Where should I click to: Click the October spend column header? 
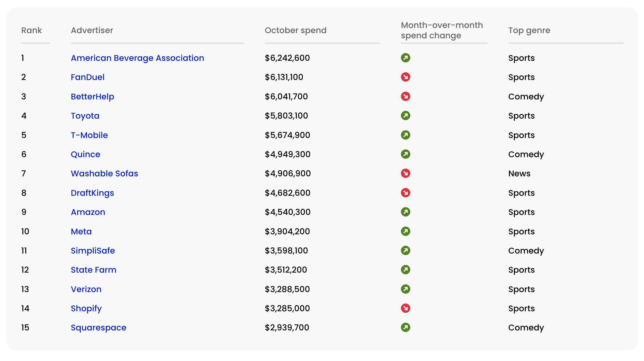pyautogui.click(x=295, y=30)
